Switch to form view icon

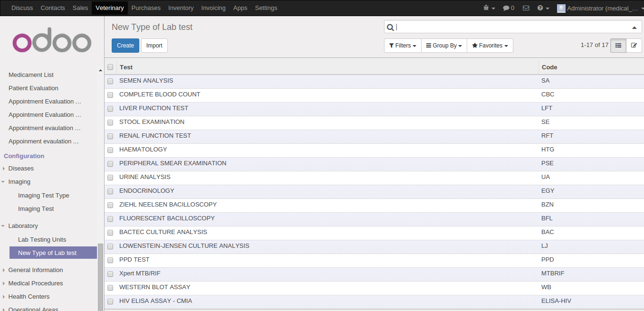[634, 46]
